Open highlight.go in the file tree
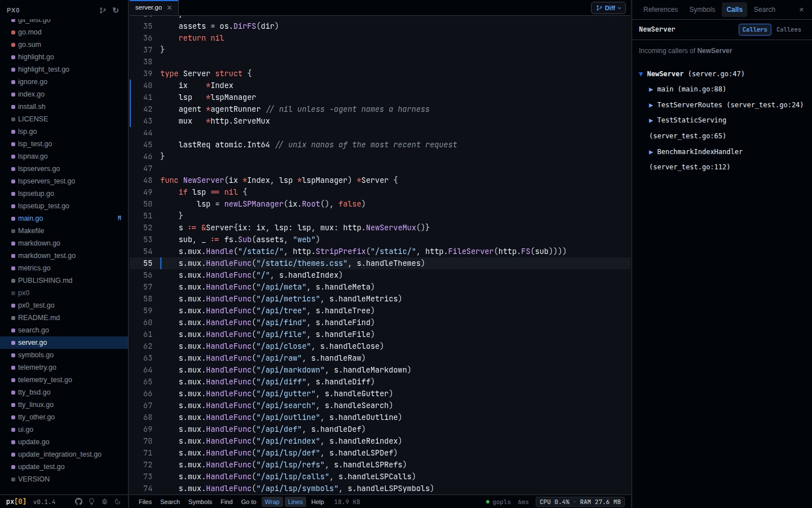The width and height of the screenshot is (812, 508). (x=64, y=57)
